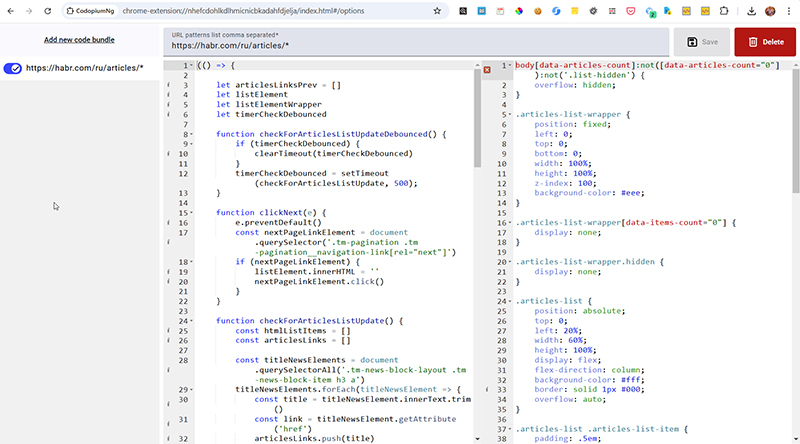Image resolution: width=800 pixels, height=444 pixels.
Task: Toggle the habr.com/ru/articles bundle switch
Action: click(x=14, y=68)
